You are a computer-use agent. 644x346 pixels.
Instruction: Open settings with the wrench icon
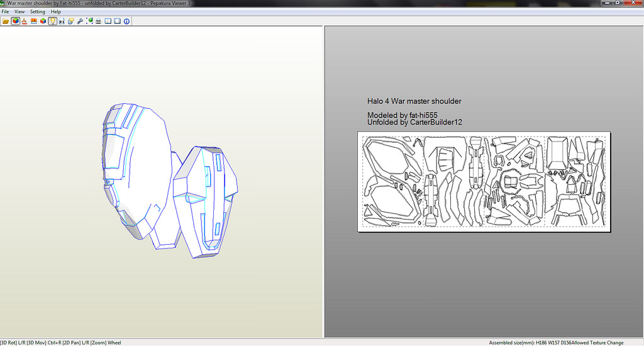80,21
